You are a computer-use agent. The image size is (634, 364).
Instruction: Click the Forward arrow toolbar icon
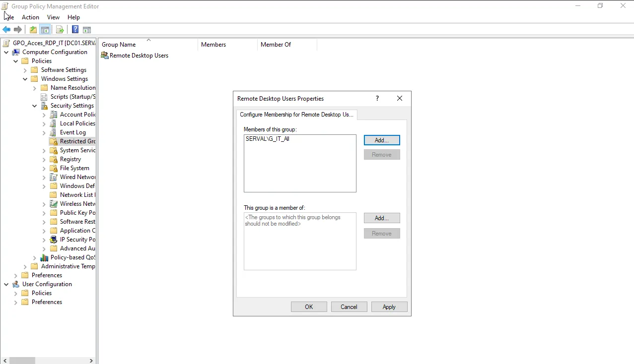(x=18, y=30)
